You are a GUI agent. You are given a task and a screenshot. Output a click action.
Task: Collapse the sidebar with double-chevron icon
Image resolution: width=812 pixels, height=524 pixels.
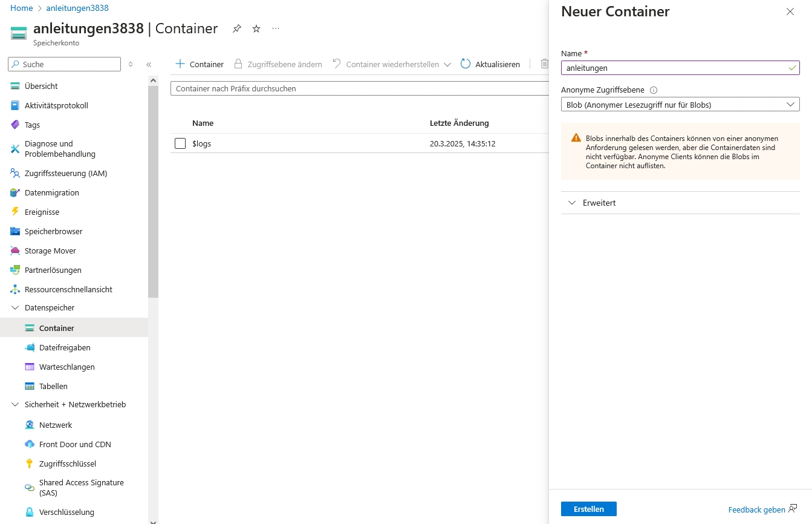point(149,64)
